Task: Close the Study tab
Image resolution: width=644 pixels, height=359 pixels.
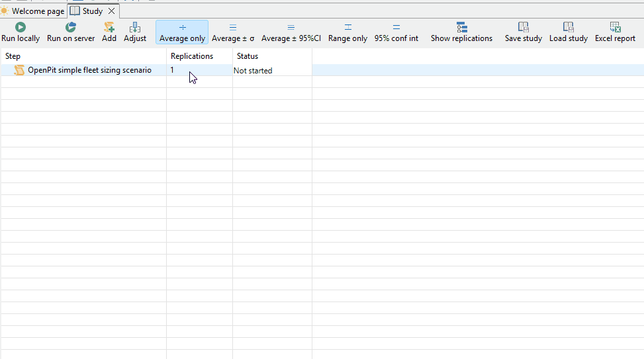Action: point(111,11)
